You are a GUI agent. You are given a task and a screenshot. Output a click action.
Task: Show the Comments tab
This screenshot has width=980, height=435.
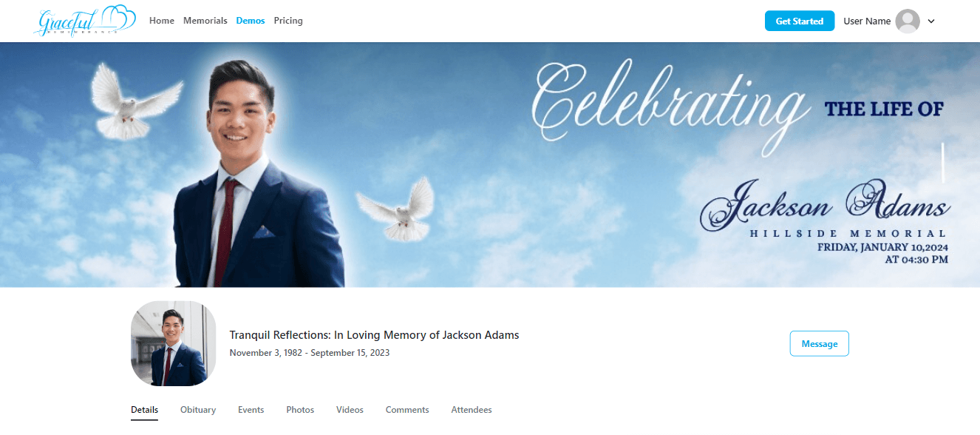407,410
